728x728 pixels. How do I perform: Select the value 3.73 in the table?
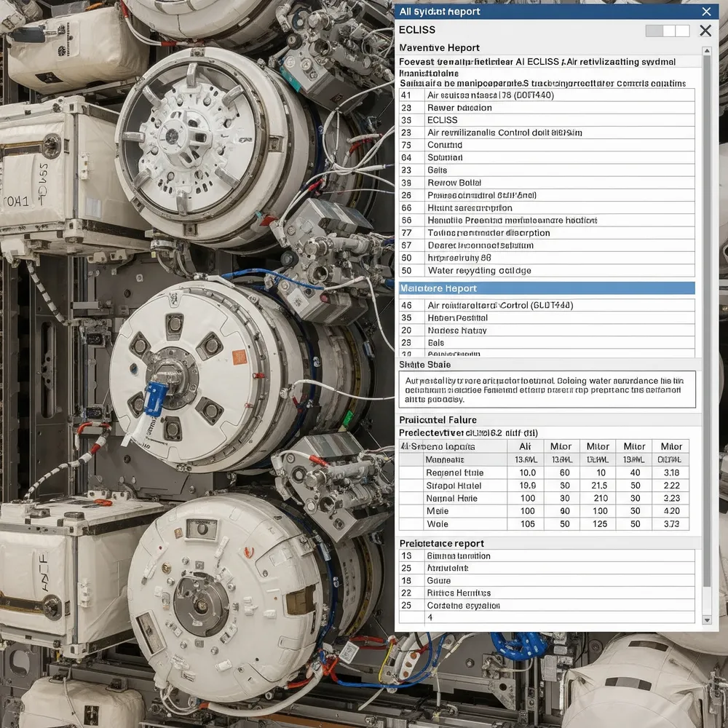671,524
